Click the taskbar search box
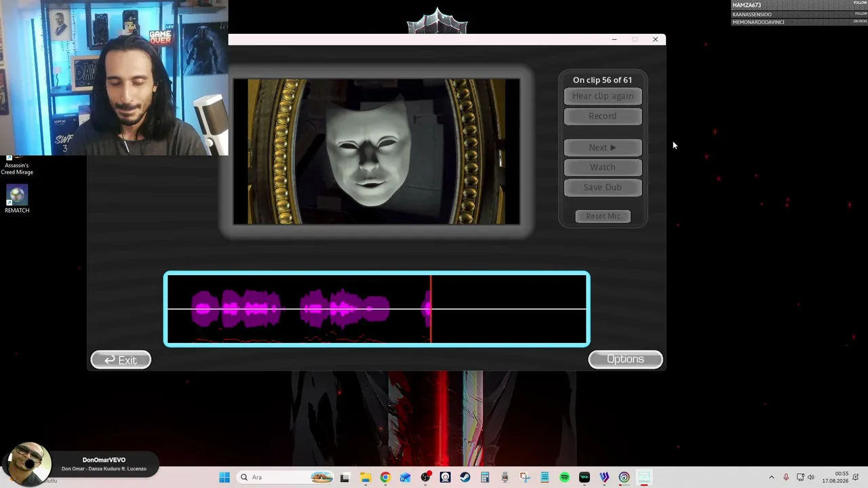Image resolution: width=868 pixels, height=488 pixels. 285,477
